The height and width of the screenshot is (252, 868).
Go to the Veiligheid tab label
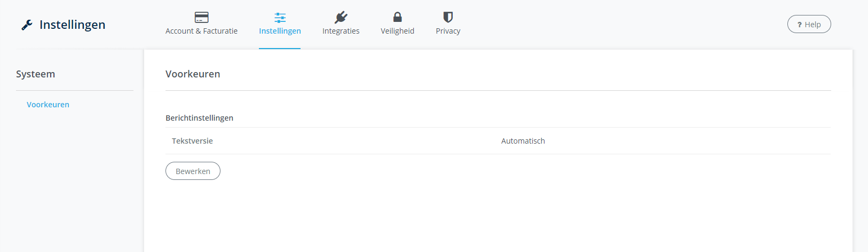coord(397,31)
